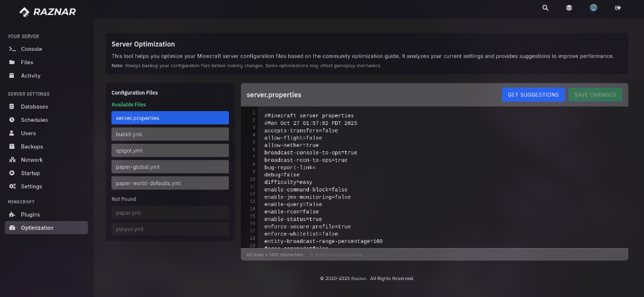Viewport: 644px width, 297px height.
Task: Select the bukkit.yml configuration file
Action: [170, 134]
